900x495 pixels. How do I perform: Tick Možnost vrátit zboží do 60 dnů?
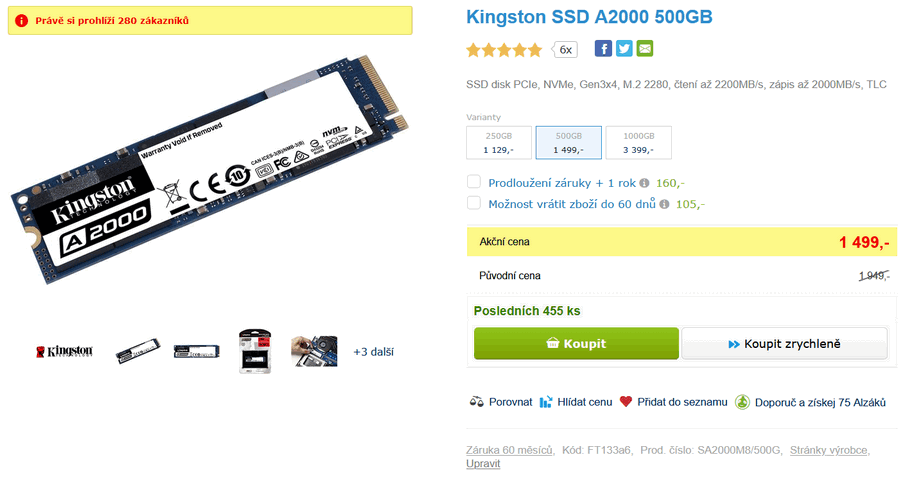[x=474, y=203]
